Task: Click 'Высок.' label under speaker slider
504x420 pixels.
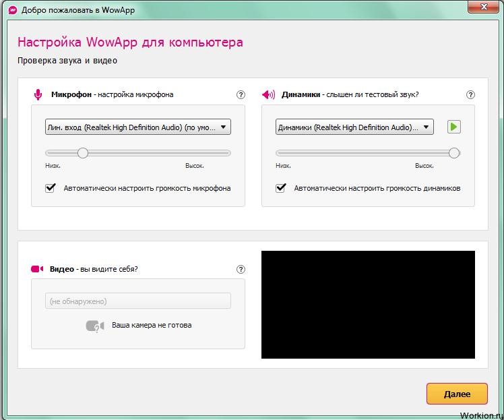Action: pos(424,166)
